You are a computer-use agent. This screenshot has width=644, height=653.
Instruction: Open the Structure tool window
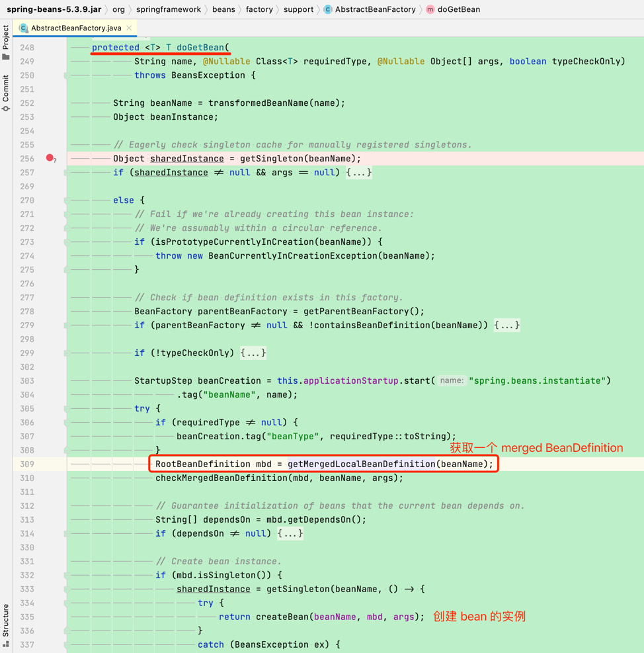tap(5, 625)
